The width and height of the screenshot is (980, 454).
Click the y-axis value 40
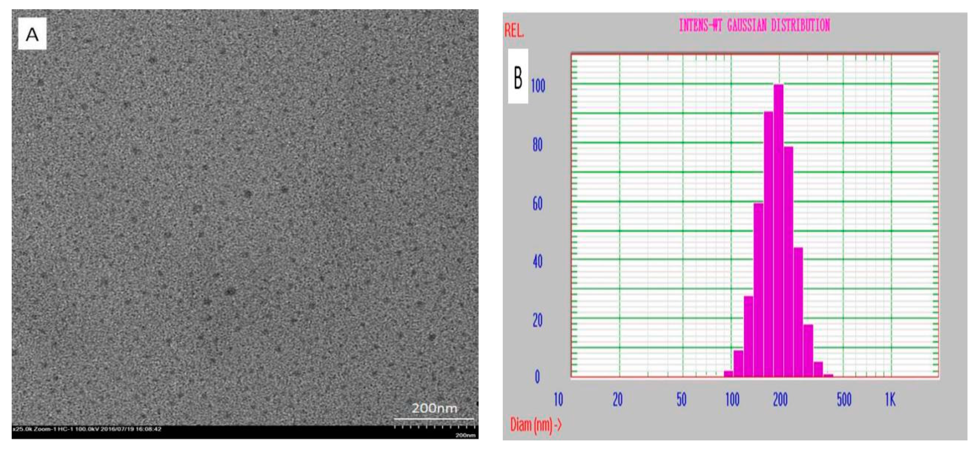pos(538,262)
